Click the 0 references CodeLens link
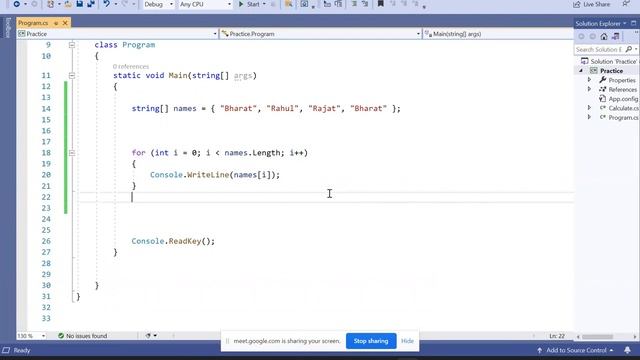 coord(131,66)
